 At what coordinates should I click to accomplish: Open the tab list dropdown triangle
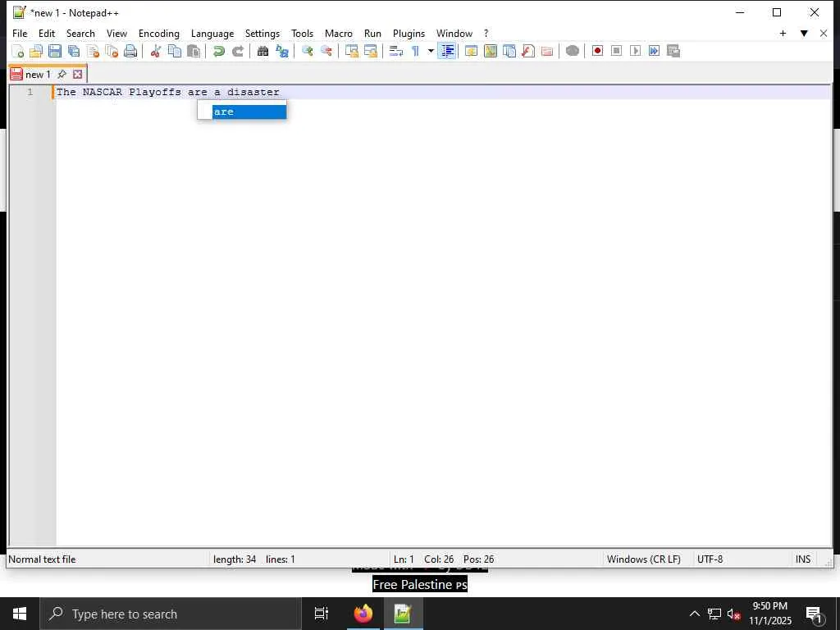point(804,33)
